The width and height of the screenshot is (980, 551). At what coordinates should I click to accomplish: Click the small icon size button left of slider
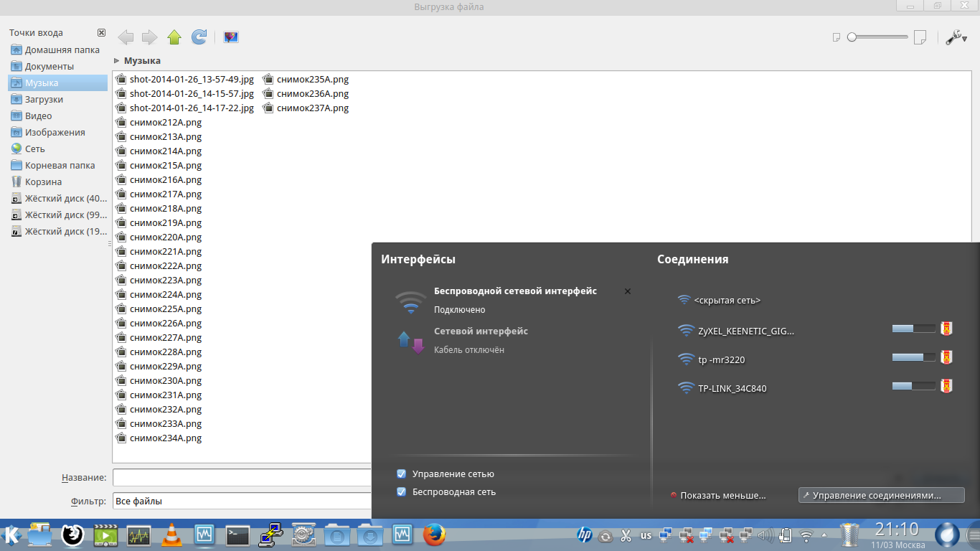point(836,37)
